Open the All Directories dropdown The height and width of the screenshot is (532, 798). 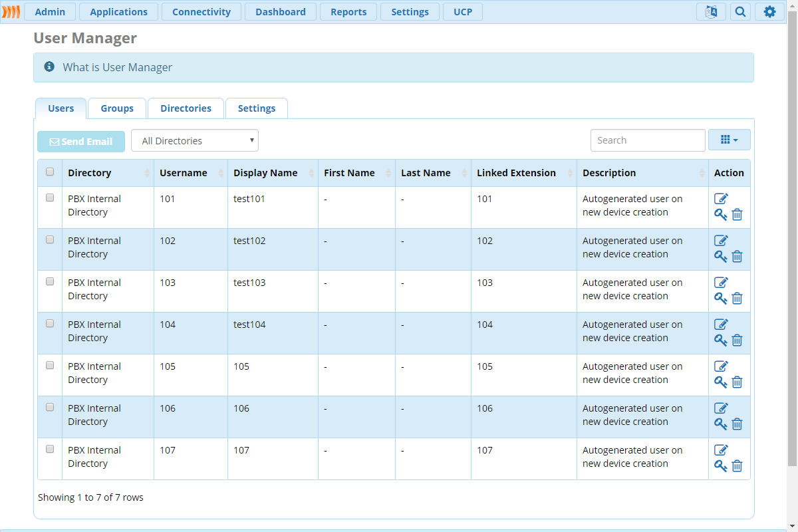(x=195, y=141)
